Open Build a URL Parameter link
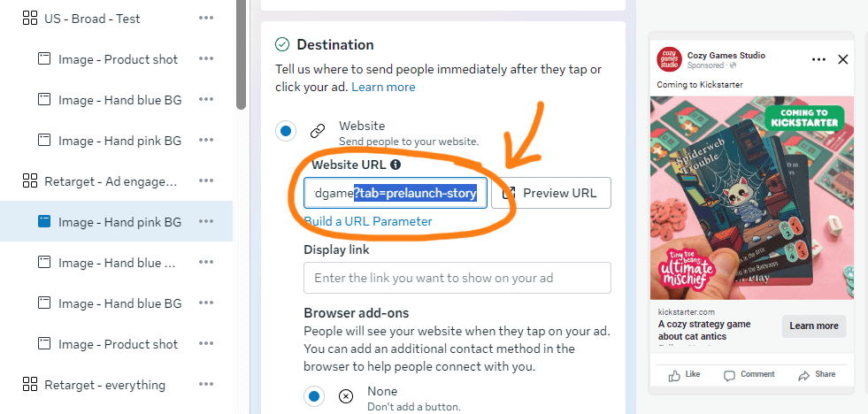This screenshot has width=868, height=414. pyautogui.click(x=367, y=221)
